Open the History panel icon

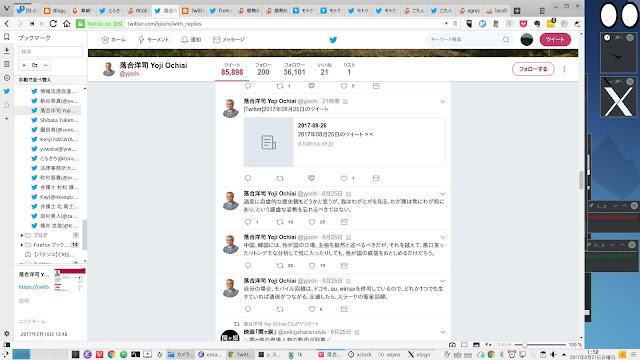[x=7, y=78]
